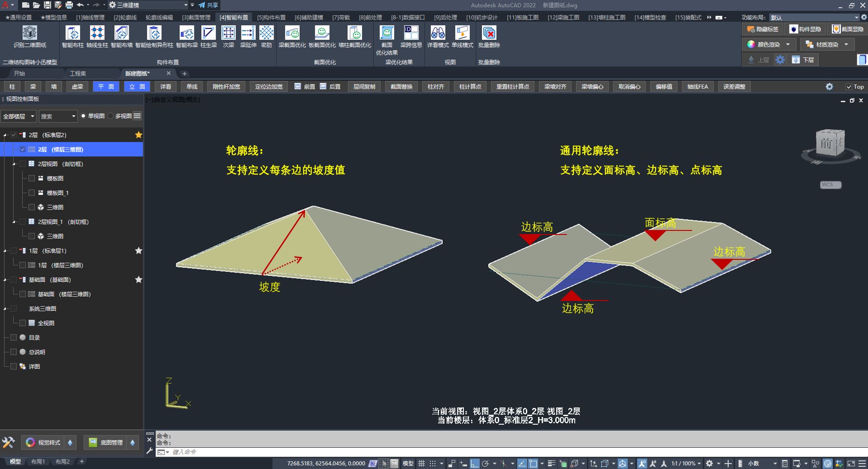Select the 多视图 radio button
Screen dimensions: 868x469
[111, 116]
